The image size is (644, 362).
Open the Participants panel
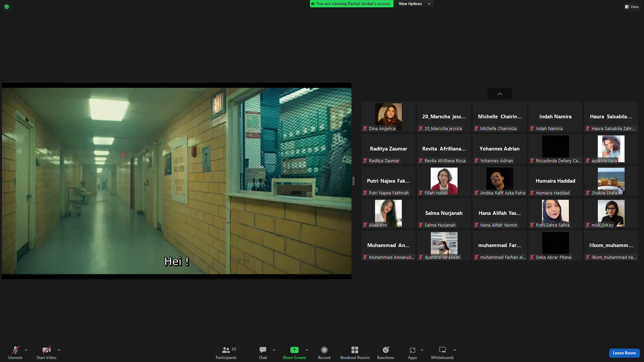click(x=226, y=353)
